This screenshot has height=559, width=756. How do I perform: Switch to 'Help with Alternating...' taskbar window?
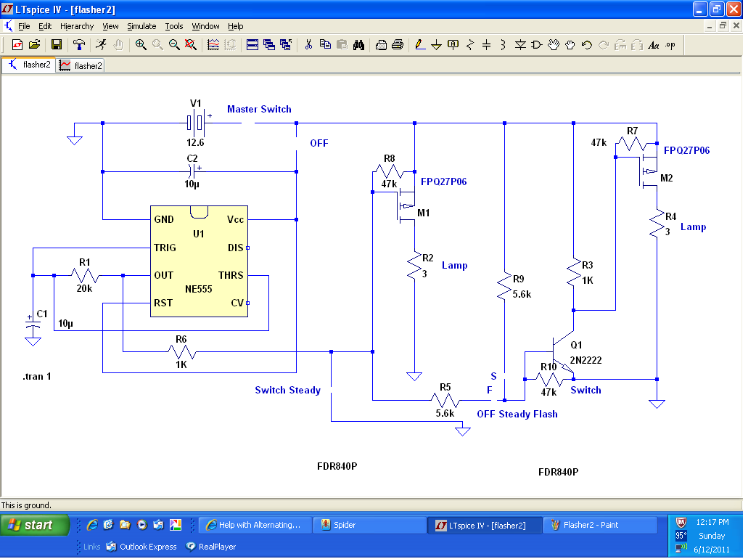pos(254,525)
